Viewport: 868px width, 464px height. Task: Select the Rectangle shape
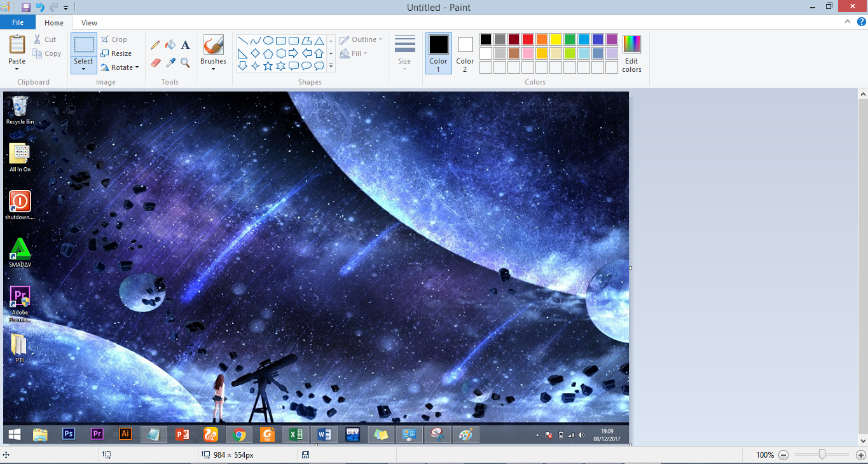pyautogui.click(x=280, y=41)
